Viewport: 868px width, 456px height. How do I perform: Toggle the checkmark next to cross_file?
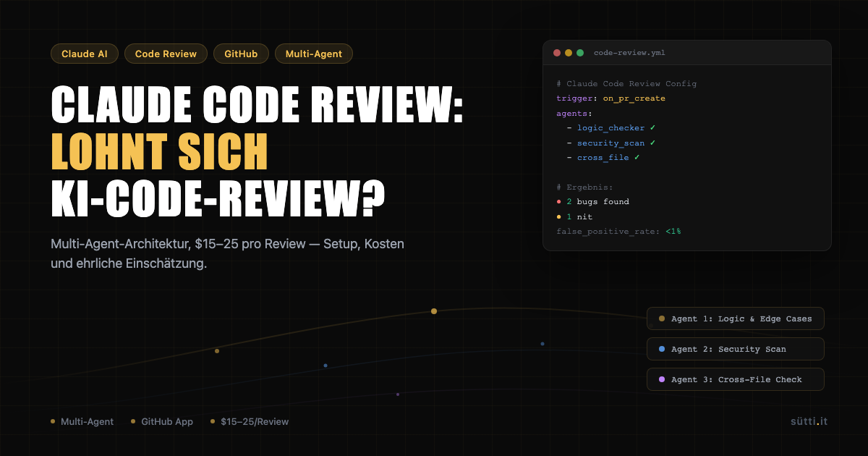[x=637, y=157]
